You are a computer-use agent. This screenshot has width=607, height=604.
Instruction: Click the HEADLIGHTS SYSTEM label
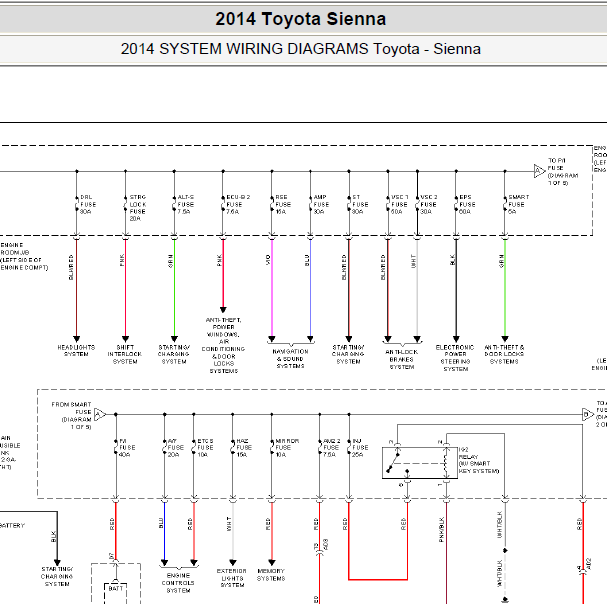(76, 350)
